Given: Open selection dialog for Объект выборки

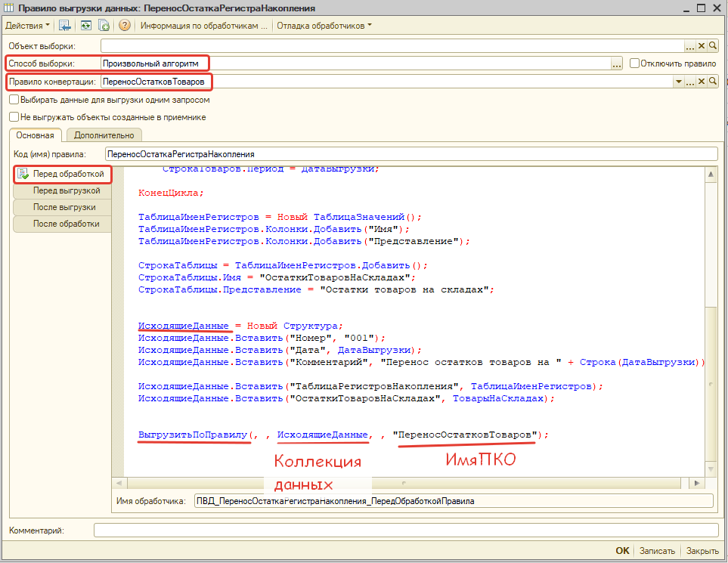Looking at the screenshot, I should point(690,46).
